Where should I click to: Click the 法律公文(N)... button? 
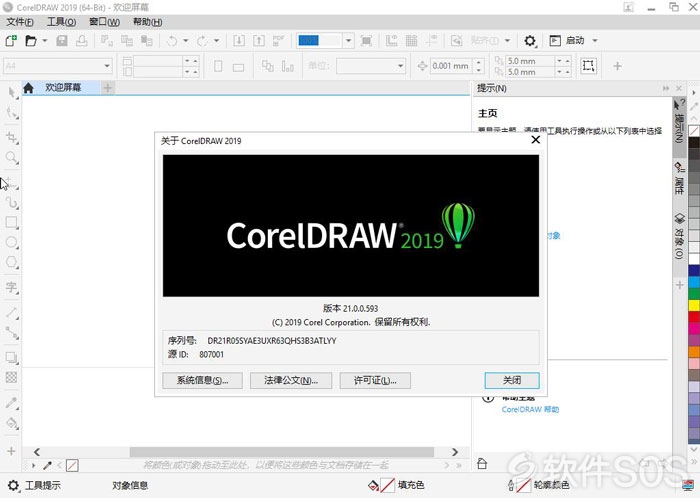click(x=291, y=381)
